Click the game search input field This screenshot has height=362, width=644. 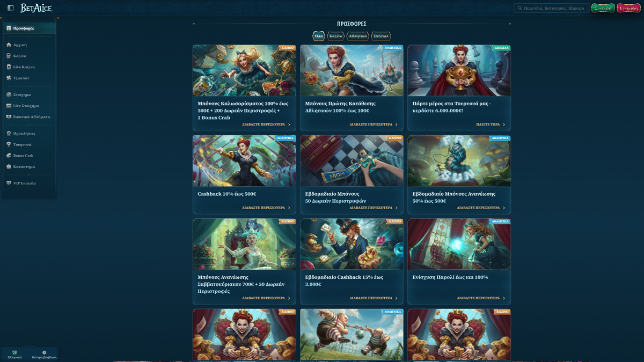(x=553, y=8)
